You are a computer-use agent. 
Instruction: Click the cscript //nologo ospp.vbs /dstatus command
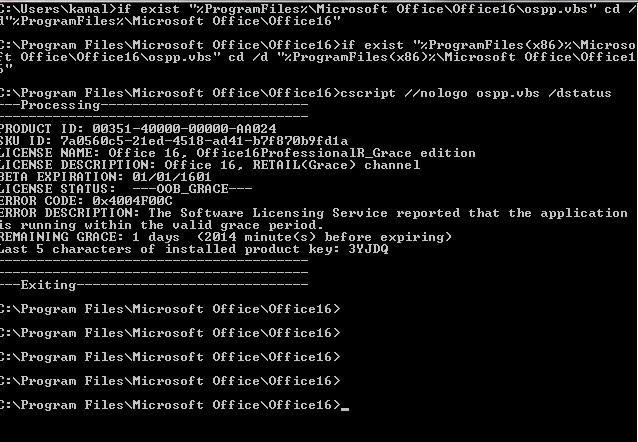pos(476,93)
